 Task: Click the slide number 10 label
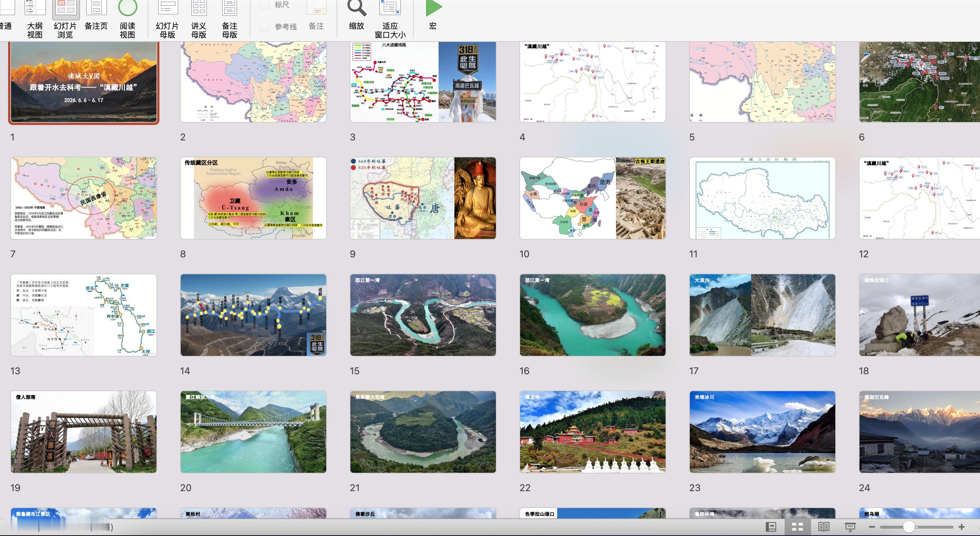point(524,254)
